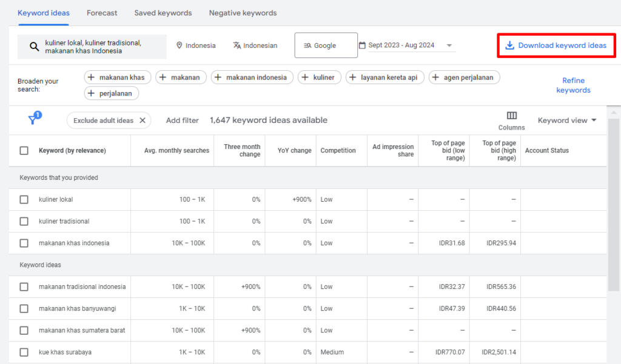This screenshot has height=364, width=621.
Task: Click the IDR47.39 low bid value
Action: point(451,309)
